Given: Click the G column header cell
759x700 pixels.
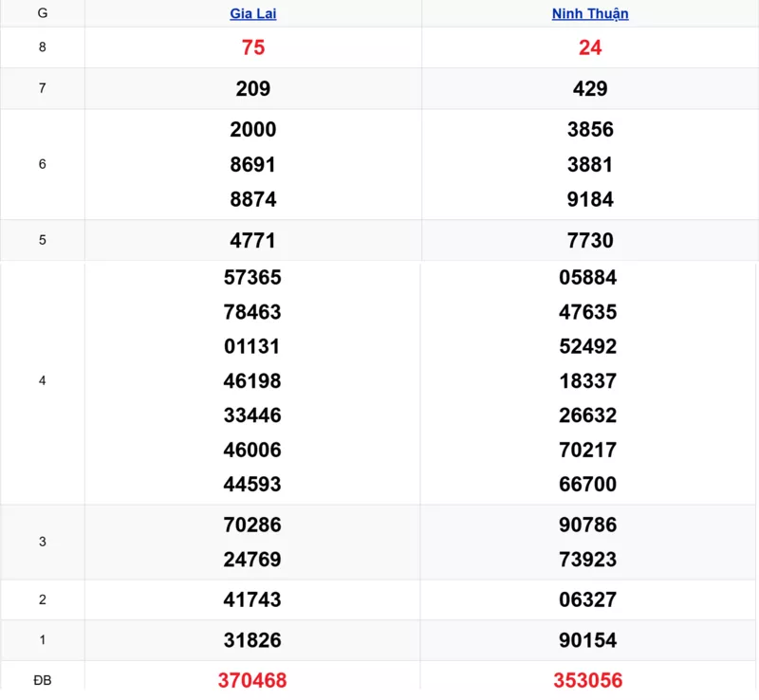Looking at the screenshot, I should click(42, 13).
